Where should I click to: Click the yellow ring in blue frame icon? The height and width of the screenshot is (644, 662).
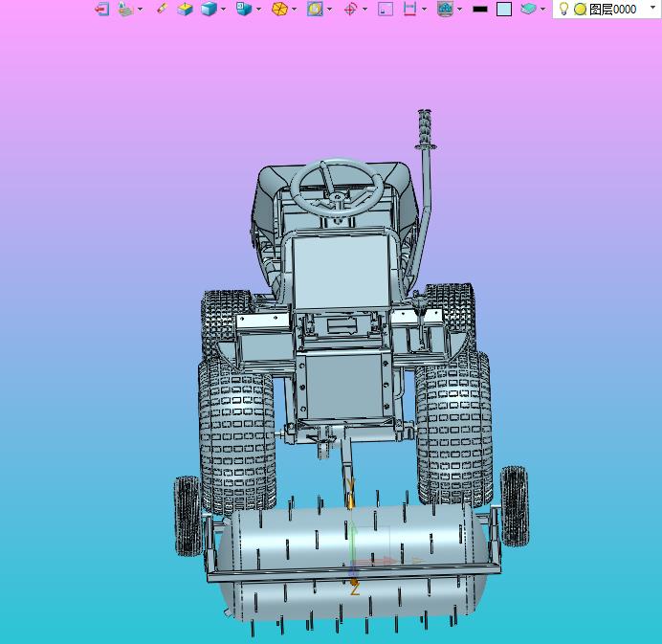pyautogui.click(x=315, y=9)
